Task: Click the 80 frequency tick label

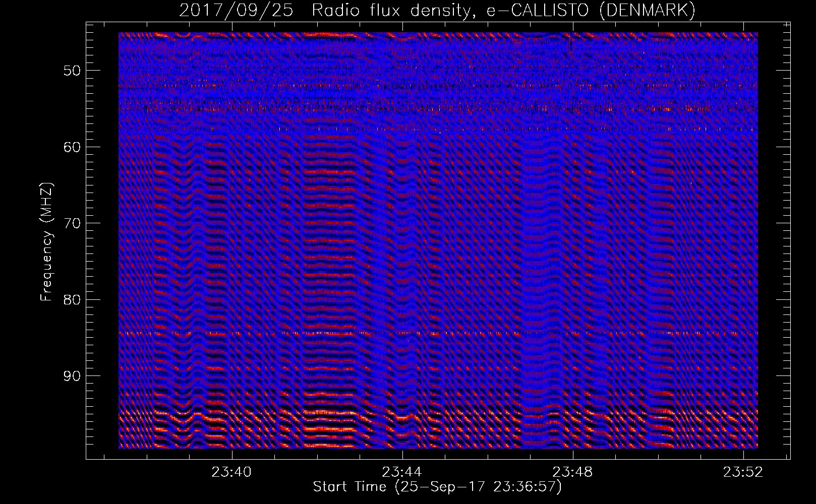Action: coord(72,300)
